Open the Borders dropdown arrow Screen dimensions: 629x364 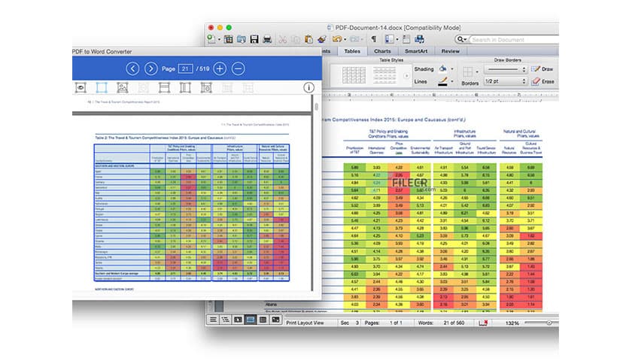click(477, 72)
